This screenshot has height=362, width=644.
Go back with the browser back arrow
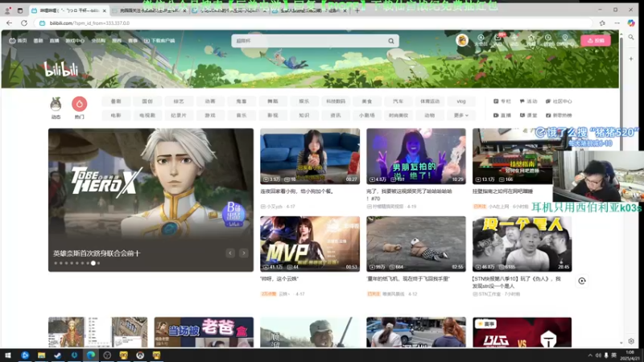coord(9,23)
